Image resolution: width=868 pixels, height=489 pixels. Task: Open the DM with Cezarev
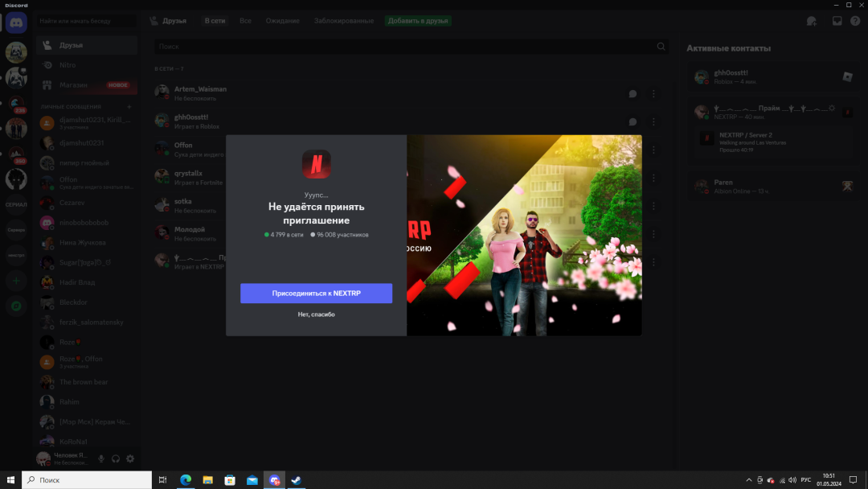[87, 203]
